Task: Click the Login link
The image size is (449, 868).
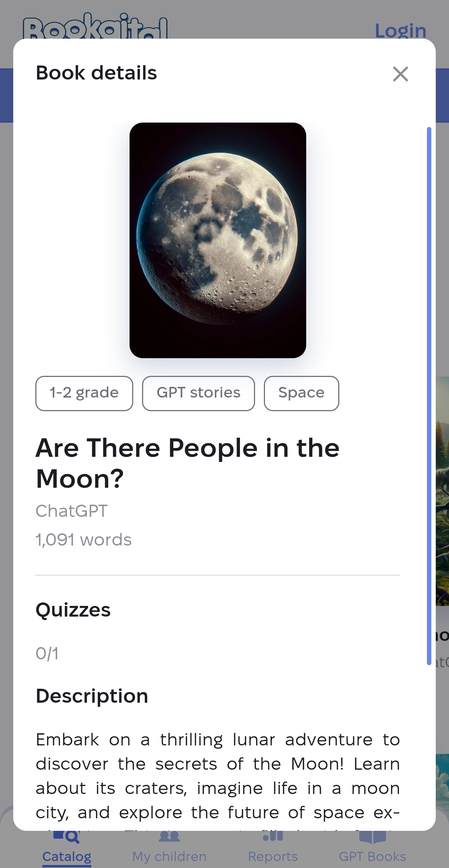Action: click(401, 29)
